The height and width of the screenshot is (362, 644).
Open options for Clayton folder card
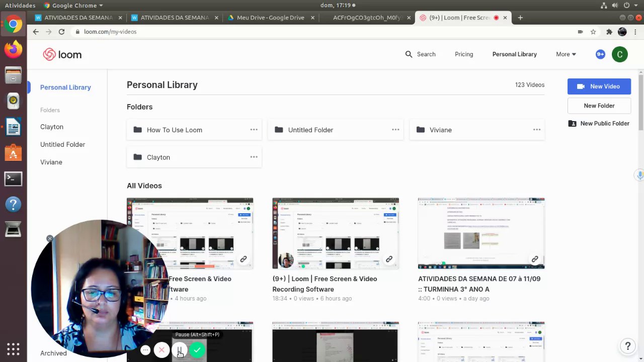[254, 157]
